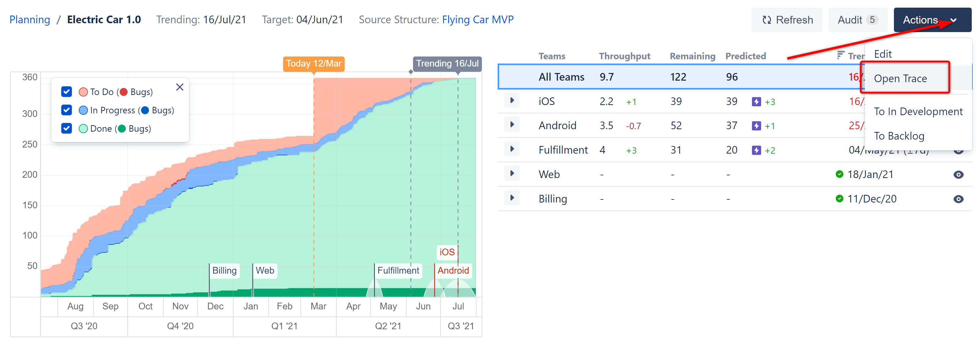Click the sort icon in Trending column header
980x350 pixels.
[x=840, y=56]
